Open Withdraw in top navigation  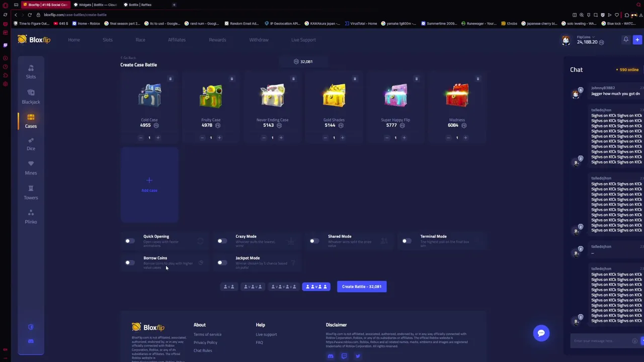[x=259, y=40]
